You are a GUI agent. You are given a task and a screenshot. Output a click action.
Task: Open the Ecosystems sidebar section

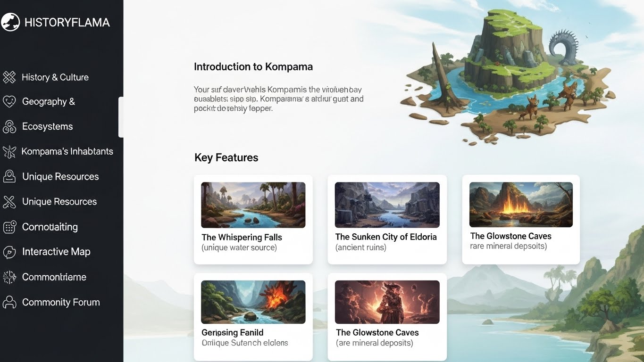48,126
